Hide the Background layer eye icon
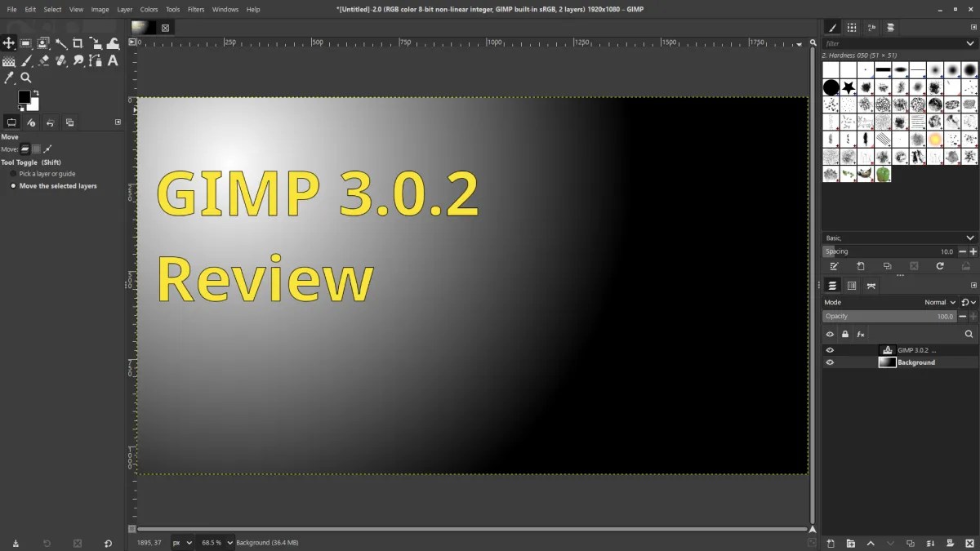Image resolution: width=980 pixels, height=551 pixels. coord(830,362)
